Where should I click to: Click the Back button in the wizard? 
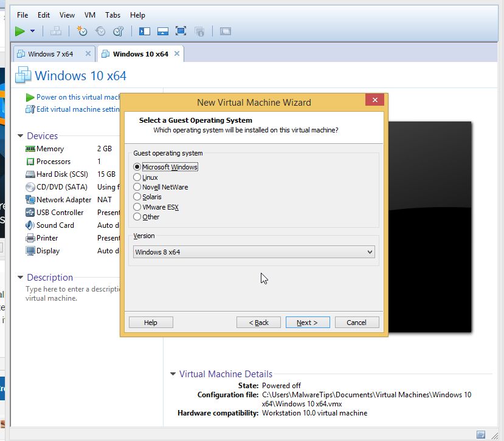(258, 322)
